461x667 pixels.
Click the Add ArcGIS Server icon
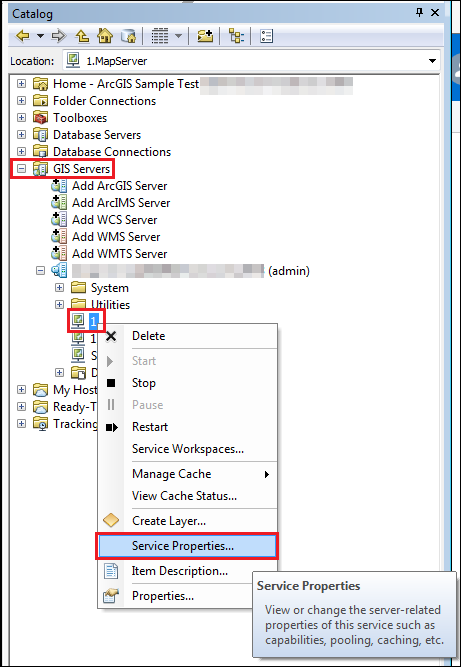point(59,186)
